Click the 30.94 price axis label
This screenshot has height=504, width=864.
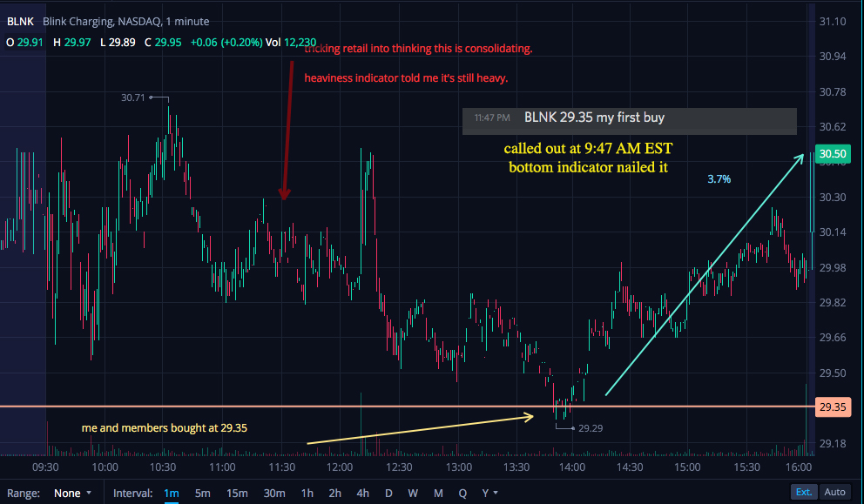(833, 57)
